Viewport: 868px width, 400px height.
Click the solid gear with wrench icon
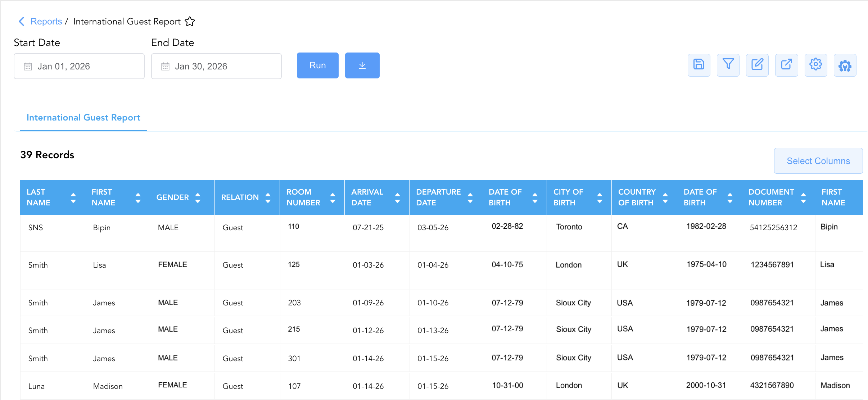pyautogui.click(x=845, y=65)
